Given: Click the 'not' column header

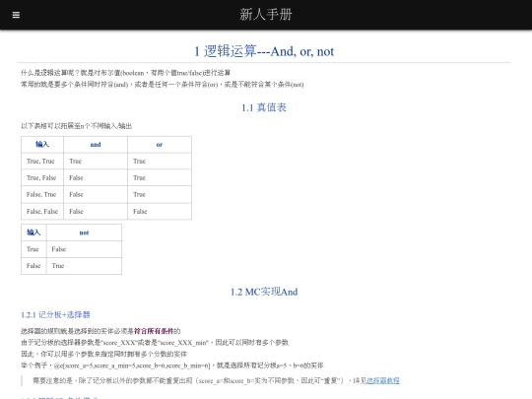Looking at the screenshot, I should [x=84, y=233].
